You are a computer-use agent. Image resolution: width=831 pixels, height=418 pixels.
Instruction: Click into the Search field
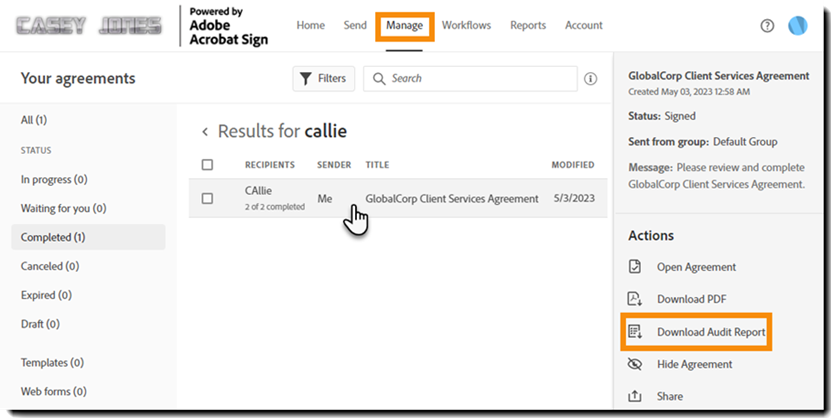[470, 78]
